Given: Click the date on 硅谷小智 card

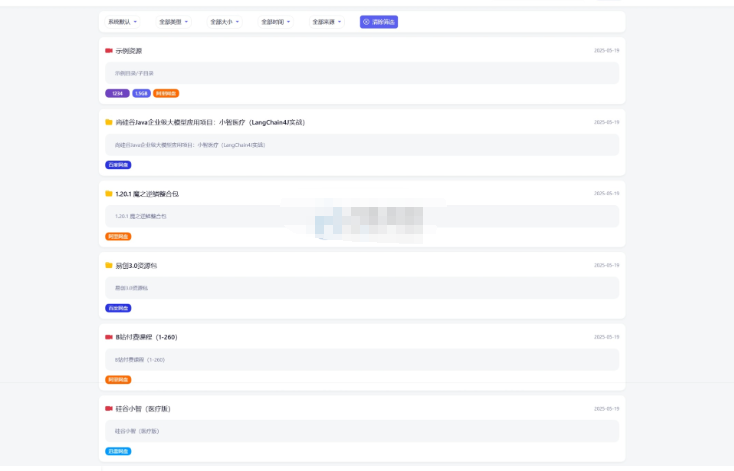Looking at the screenshot, I should (x=607, y=409).
